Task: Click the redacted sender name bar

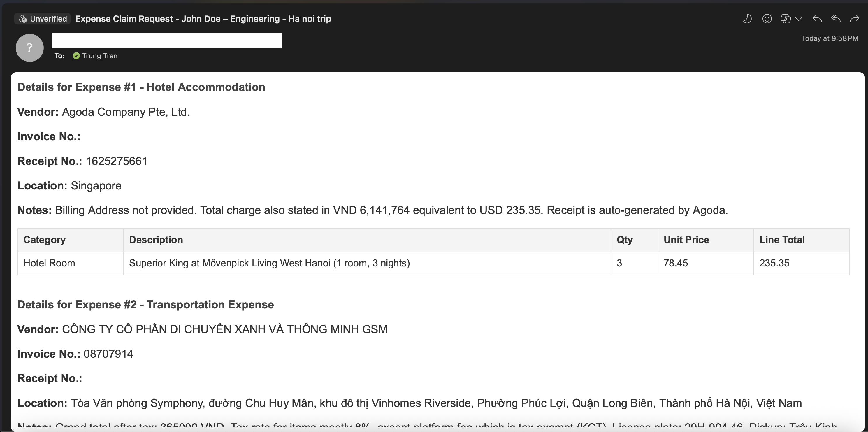Action: pos(166,41)
